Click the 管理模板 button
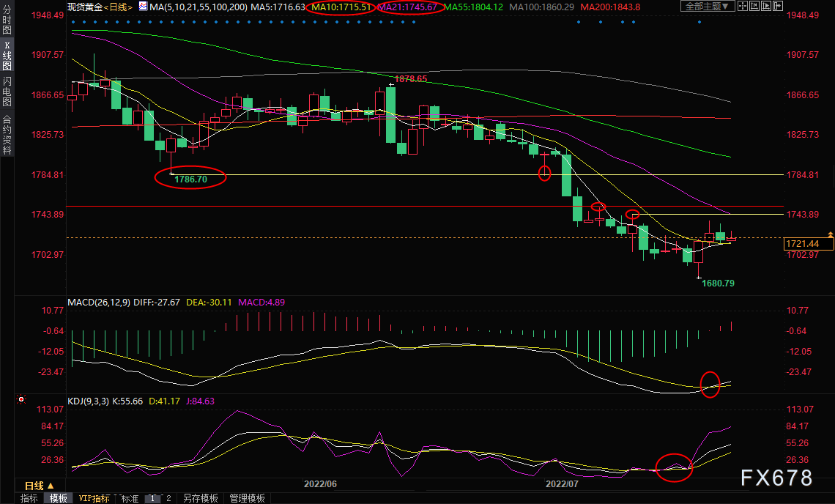The height and width of the screenshot is (504, 835). pos(247,498)
